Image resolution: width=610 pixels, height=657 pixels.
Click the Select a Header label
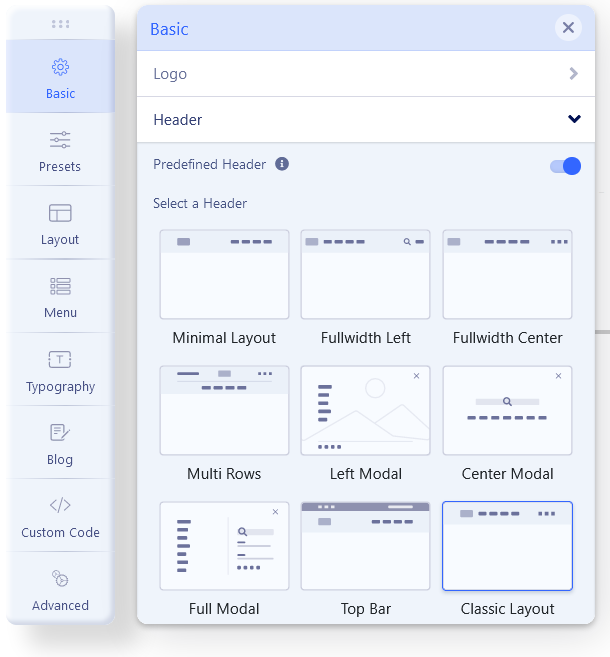pyautogui.click(x=200, y=204)
